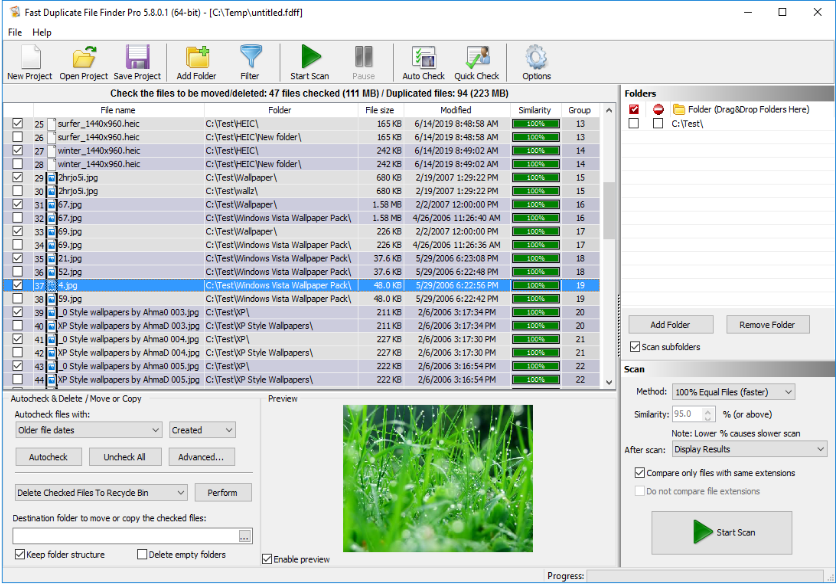Open a project with Open Project icon
This screenshot has height=584, width=836.
point(84,58)
